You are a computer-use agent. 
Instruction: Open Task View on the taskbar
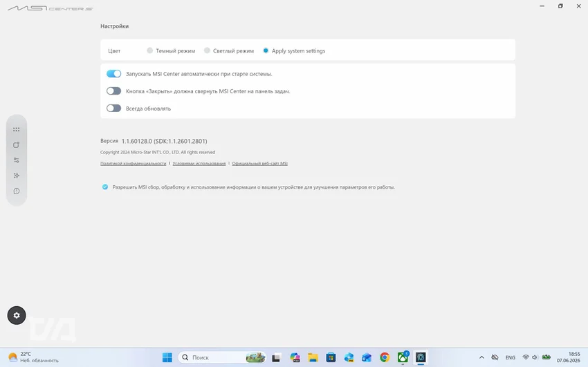(276, 357)
